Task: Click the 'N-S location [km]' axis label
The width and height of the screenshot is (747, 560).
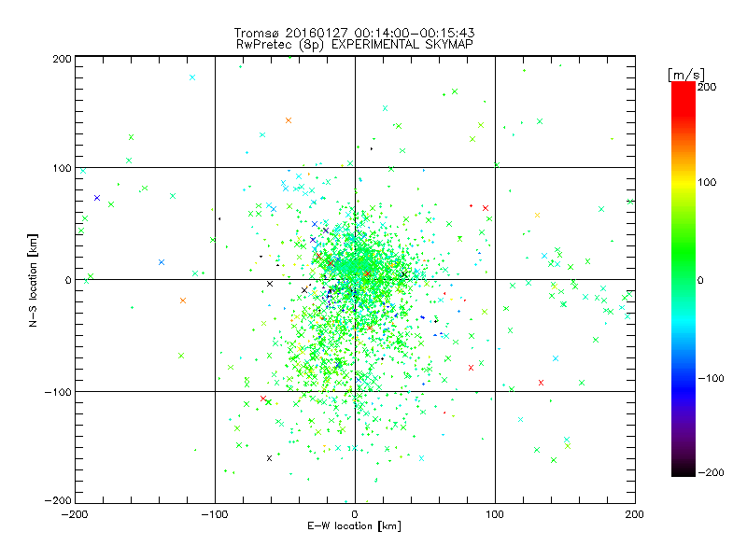Action: [x=33, y=281]
